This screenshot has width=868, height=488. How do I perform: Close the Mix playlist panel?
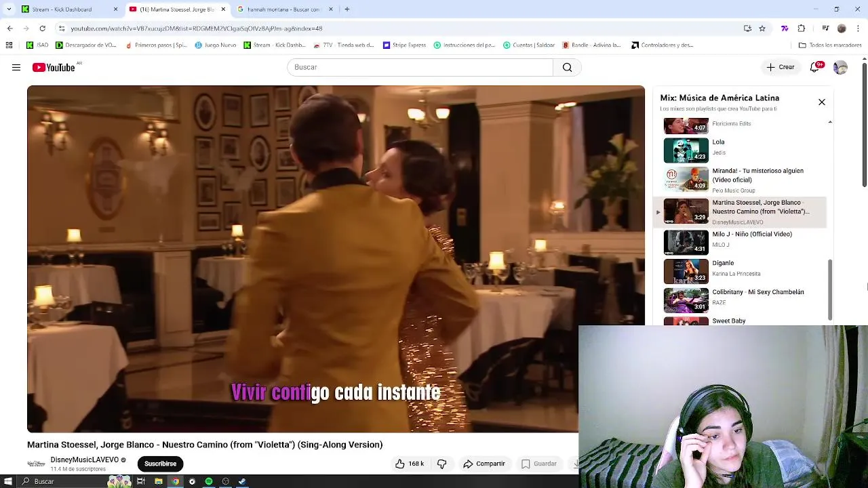point(821,102)
